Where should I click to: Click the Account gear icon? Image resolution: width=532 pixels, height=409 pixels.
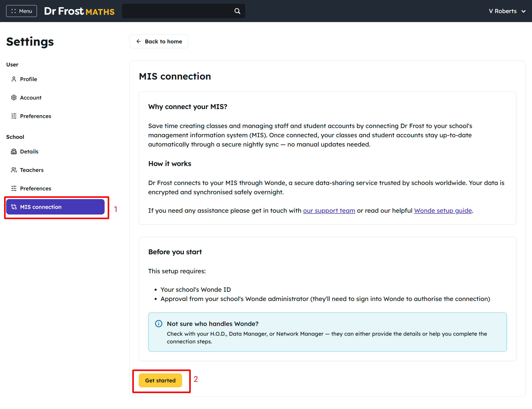(14, 98)
